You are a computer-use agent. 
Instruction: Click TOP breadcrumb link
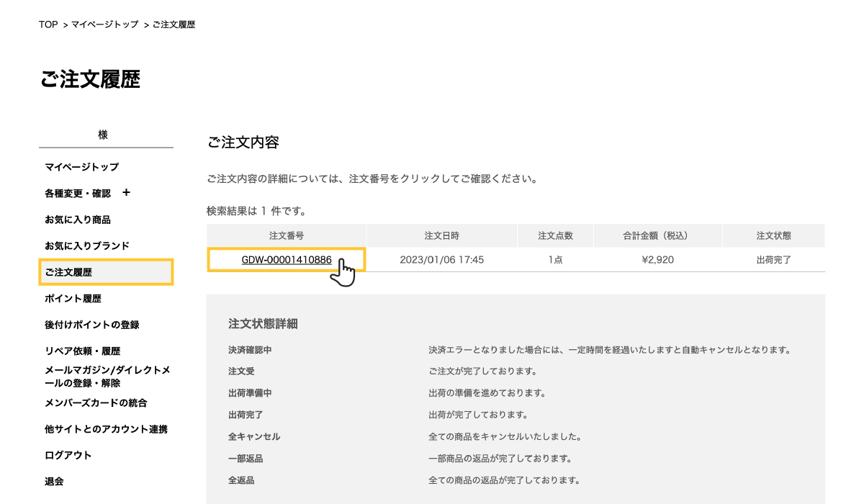(x=48, y=24)
